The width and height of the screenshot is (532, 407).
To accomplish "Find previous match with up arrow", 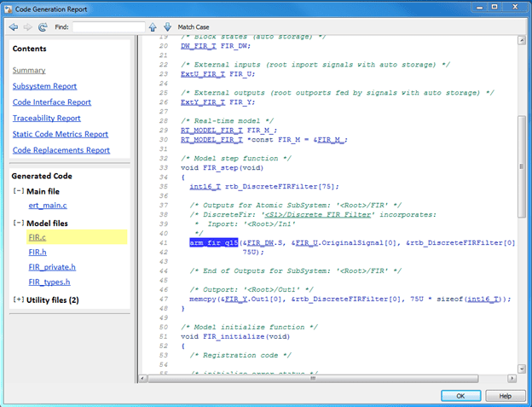I will [x=153, y=26].
